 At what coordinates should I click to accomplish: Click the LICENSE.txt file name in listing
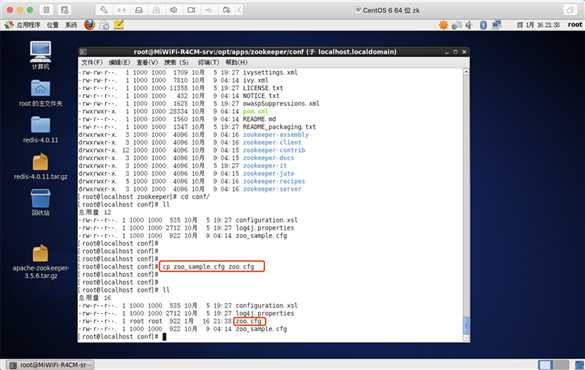point(263,88)
